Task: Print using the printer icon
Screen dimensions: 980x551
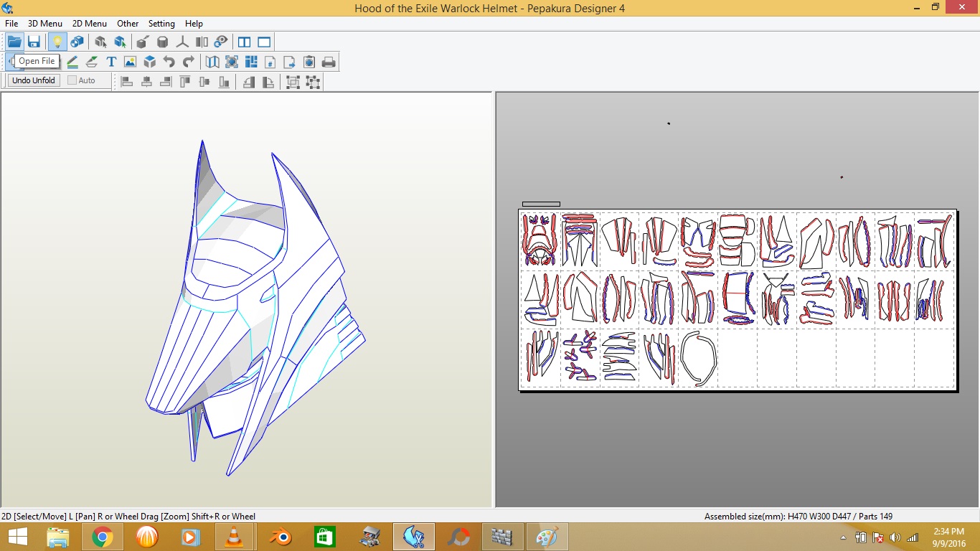Action: [x=329, y=62]
